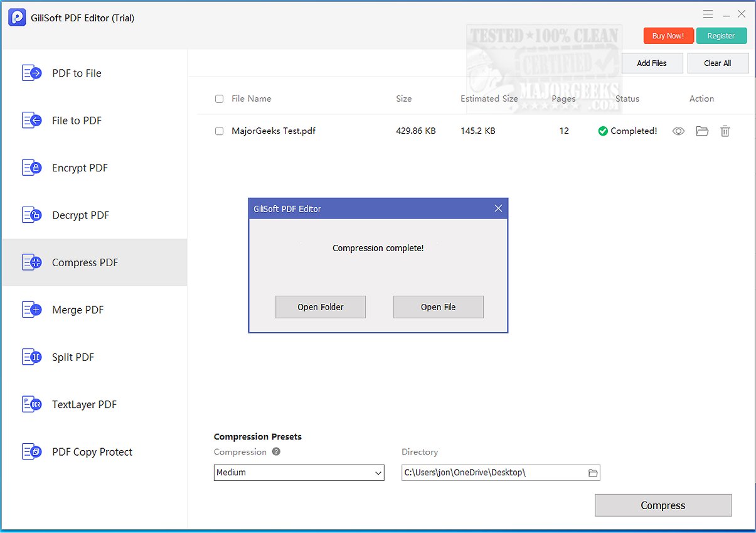Click the File to PDF sidebar icon
756x533 pixels.
point(31,121)
